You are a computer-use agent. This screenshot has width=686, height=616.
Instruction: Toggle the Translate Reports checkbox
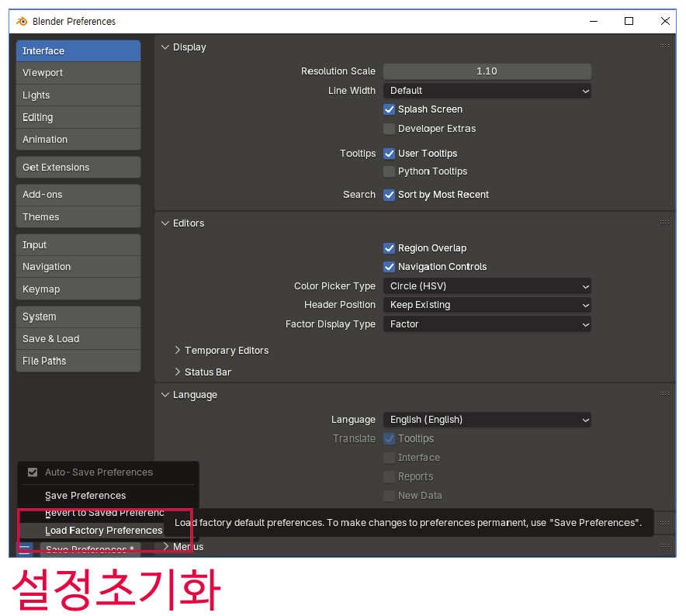tap(389, 476)
